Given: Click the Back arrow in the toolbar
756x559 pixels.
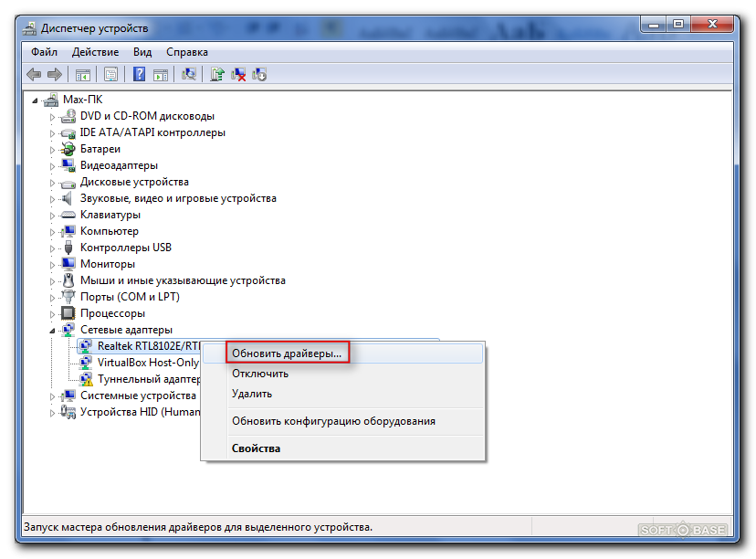Looking at the screenshot, I should tap(34, 74).
